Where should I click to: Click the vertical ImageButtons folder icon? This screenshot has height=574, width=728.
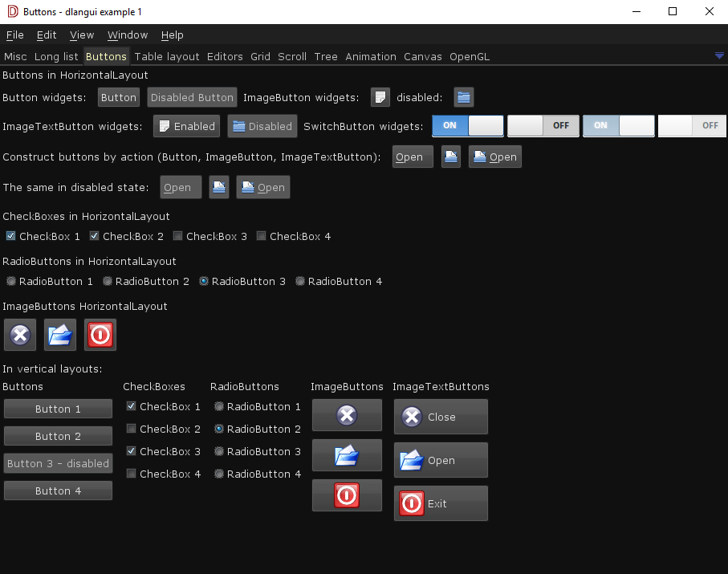347,456
